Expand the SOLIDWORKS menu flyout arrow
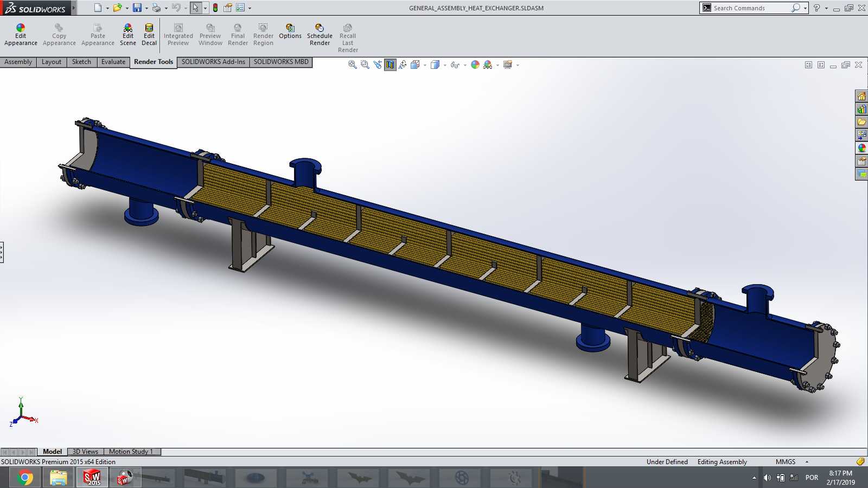868x488 pixels. click(x=74, y=8)
